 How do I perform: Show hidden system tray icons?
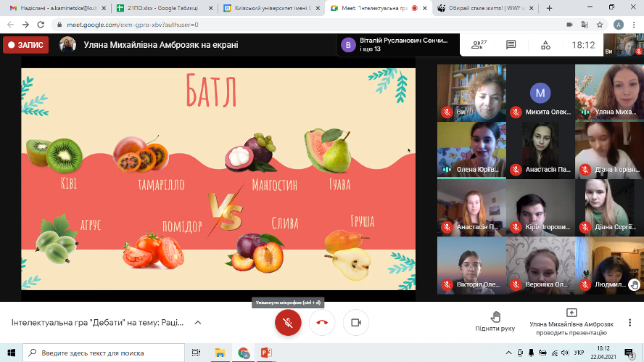click(508, 353)
